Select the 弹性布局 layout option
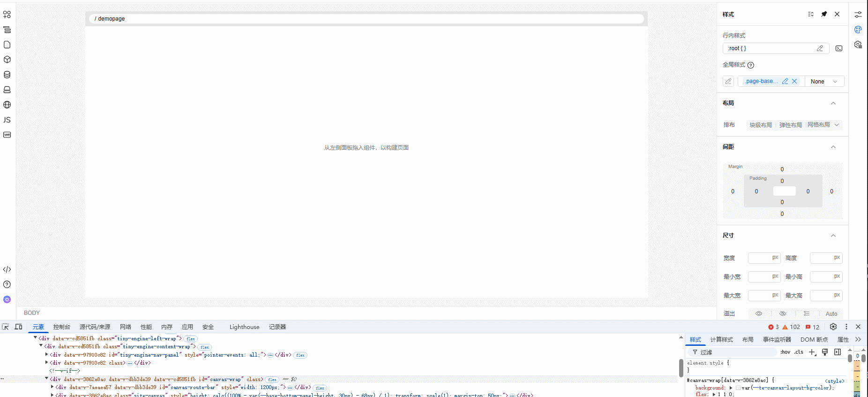Viewport: 868px width, 397px height. pos(790,125)
